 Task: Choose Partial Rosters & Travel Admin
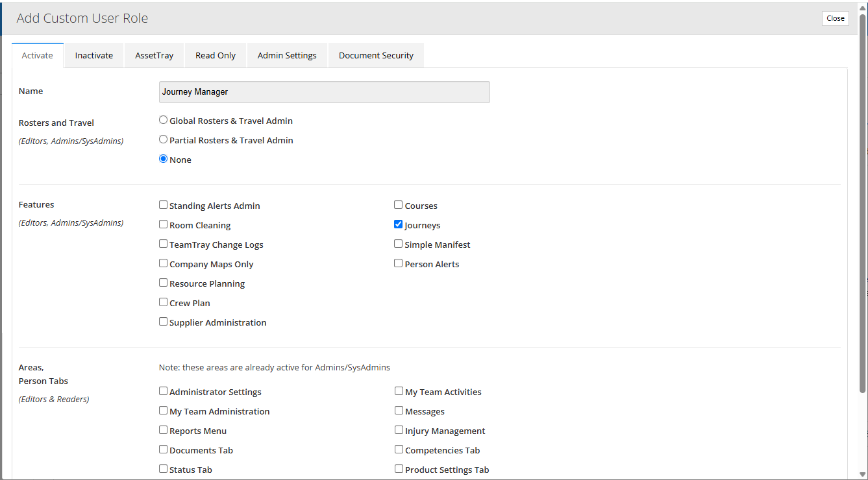pyautogui.click(x=163, y=139)
